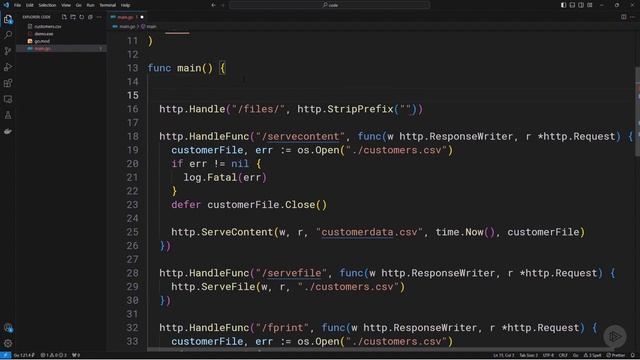Viewport: 640px width, 360px height.
Task: Toggle the secondary side bar
Action: tap(581, 5)
